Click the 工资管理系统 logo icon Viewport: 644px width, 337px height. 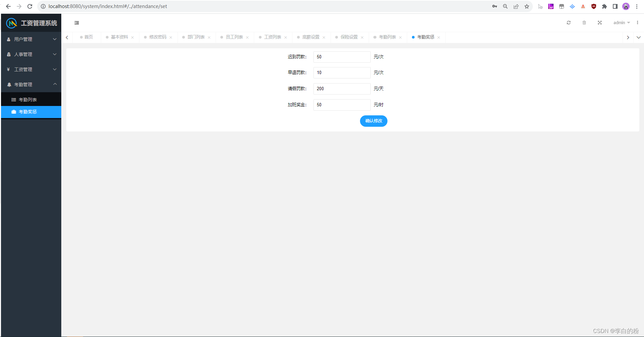12,23
